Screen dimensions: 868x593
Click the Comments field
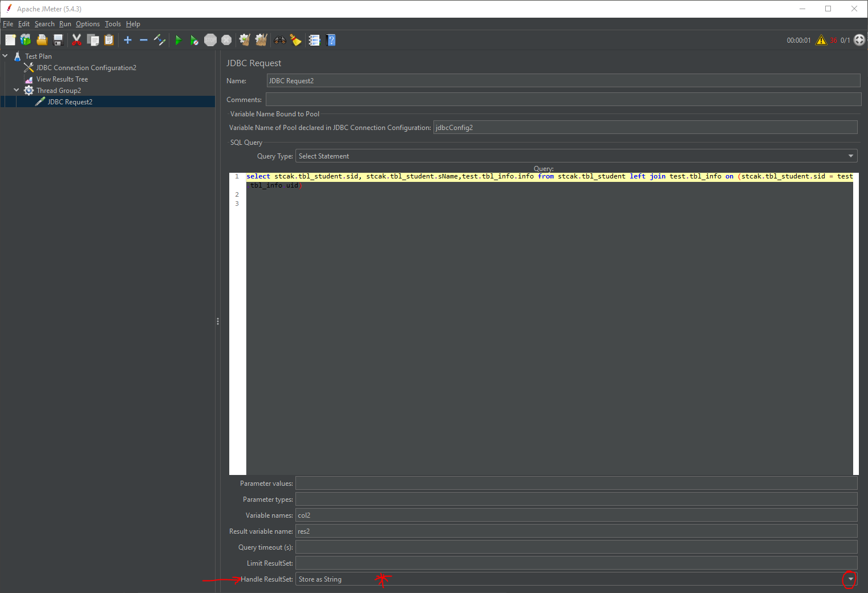point(563,99)
